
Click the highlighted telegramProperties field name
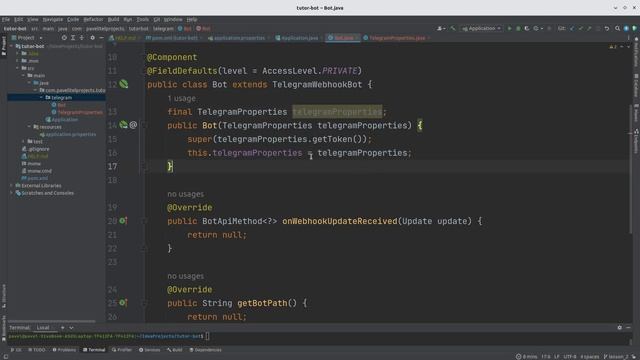click(x=337, y=111)
